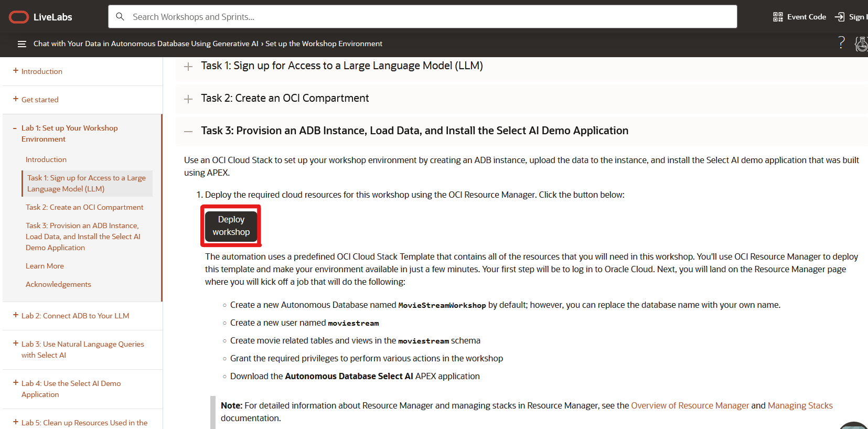Click 'Autonomous Database Select AI' bold text
Image resolution: width=868 pixels, height=429 pixels.
349,376
